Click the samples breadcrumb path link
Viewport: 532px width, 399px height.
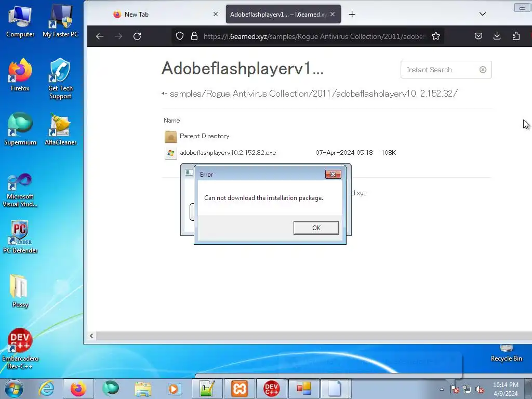coord(185,94)
